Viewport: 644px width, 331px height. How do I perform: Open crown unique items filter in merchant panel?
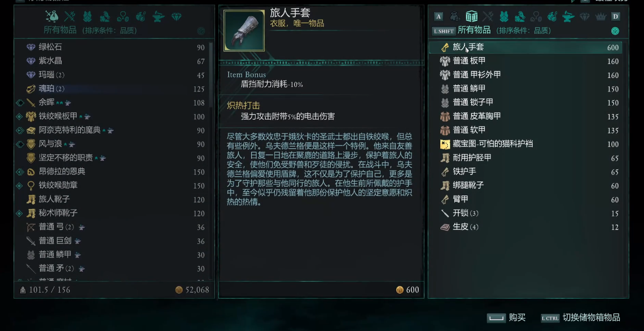tap(601, 16)
